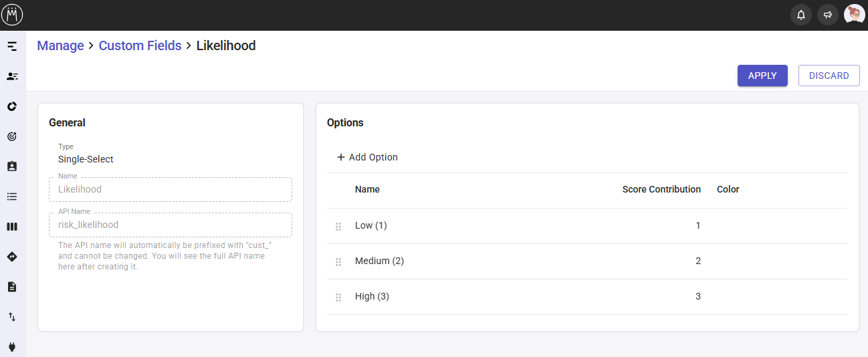Click the target icon in sidebar
Screen dimensions: 868x357
click(x=12, y=136)
